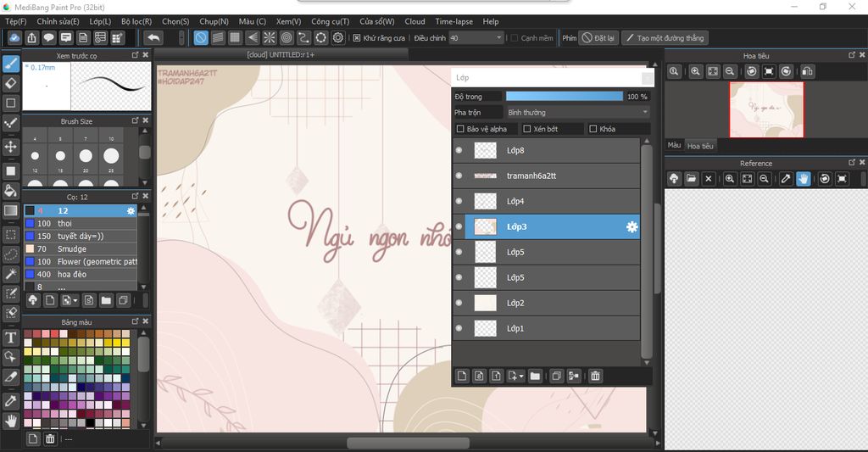Click layer list vertical scrollbar

[646, 252]
